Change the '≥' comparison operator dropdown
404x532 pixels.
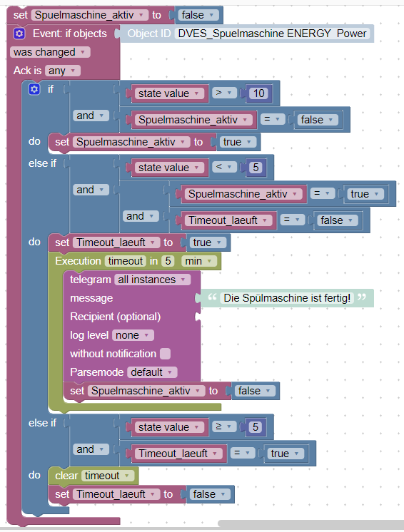224,426
